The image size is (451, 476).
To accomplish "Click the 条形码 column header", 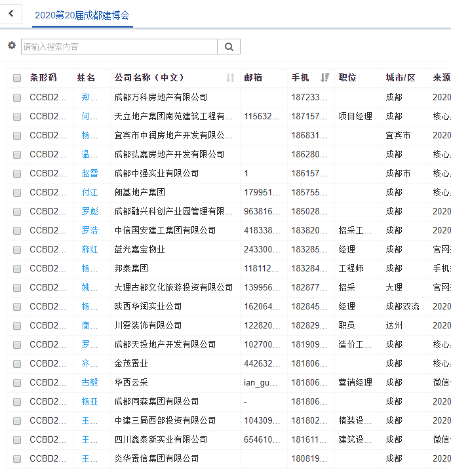I will (43, 78).
